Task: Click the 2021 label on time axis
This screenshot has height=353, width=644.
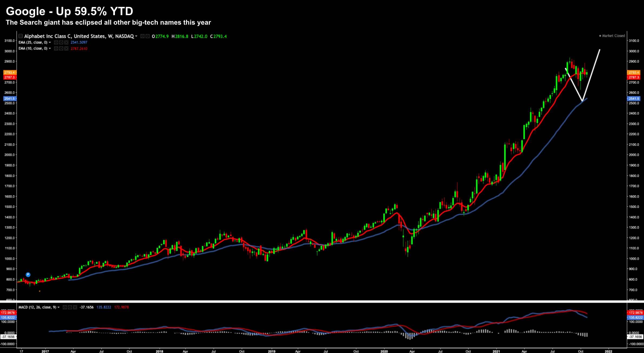Action: [496, 351]
